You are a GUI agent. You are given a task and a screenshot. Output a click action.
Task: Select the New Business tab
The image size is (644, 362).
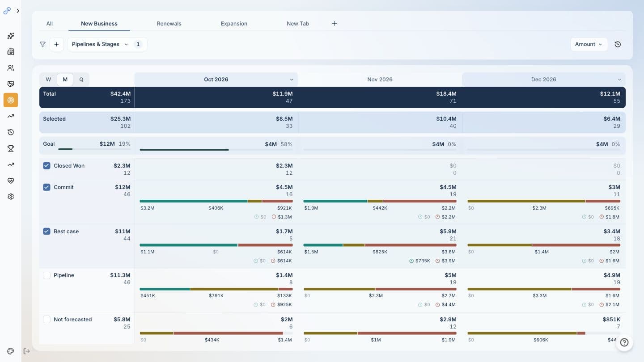99,24
